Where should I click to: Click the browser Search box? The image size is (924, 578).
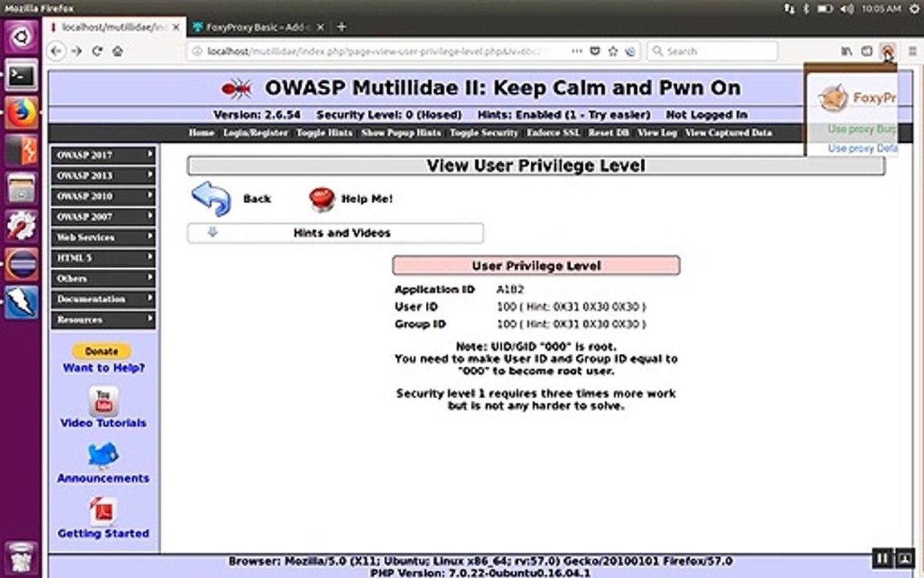coord(712,51)
